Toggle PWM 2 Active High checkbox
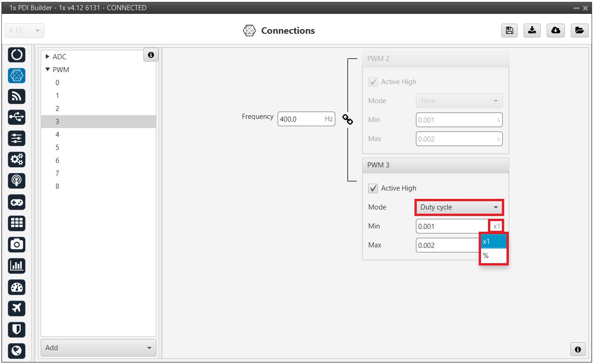Viewport: 593px width, 364px height. [373, 82]
